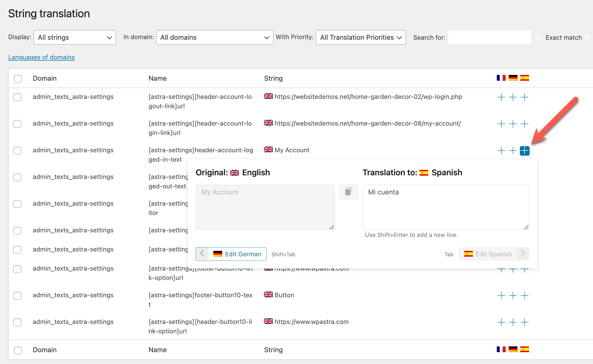Viewport: 593px width, 364px height.
Task: Add German translation for the my-account URL string
Action: (x=513, y=124)
